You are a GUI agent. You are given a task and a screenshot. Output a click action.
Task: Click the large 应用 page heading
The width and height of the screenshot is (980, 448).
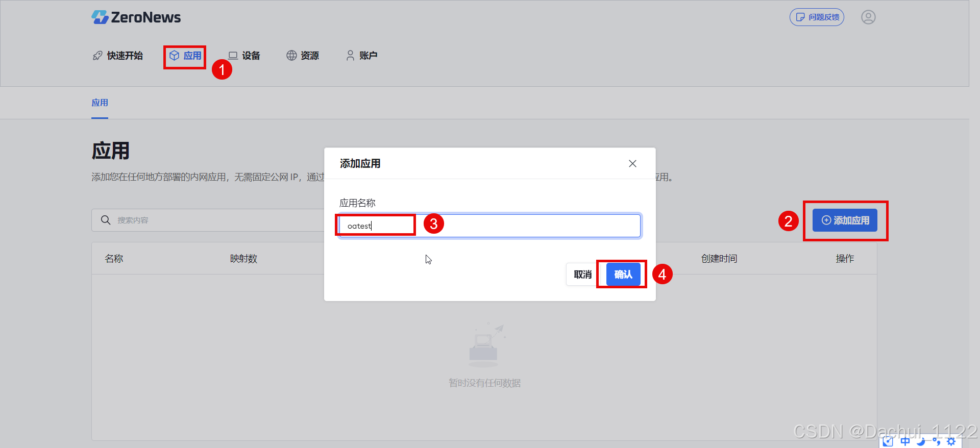[110, 151]
